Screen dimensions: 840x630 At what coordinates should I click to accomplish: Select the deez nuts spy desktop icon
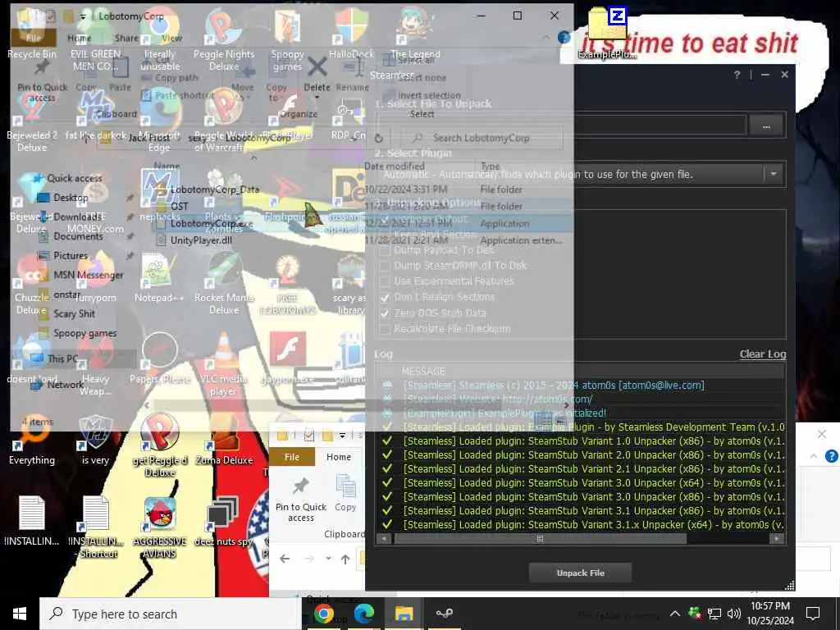coord(223,521)
